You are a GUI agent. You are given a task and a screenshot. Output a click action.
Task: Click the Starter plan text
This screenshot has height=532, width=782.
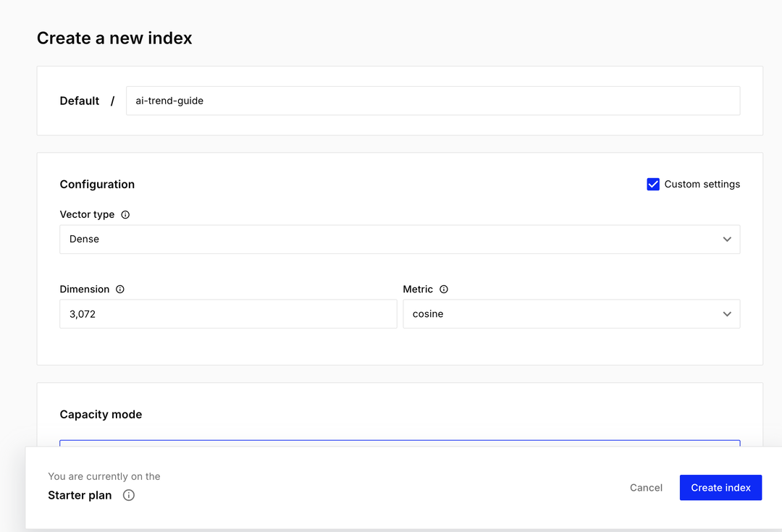(x=80, y=496)
